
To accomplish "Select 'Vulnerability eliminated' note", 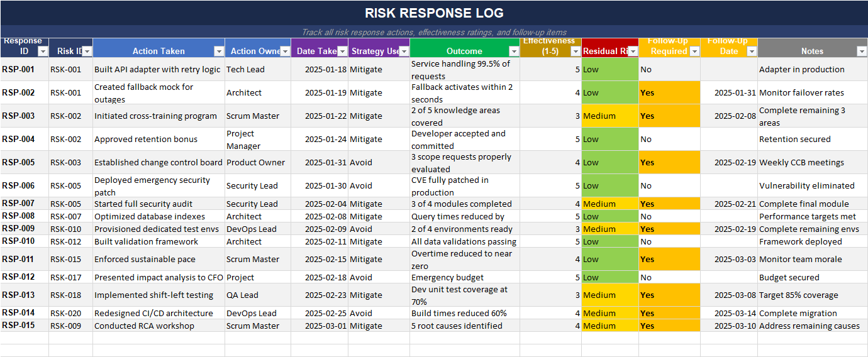I will coord(812,185).
